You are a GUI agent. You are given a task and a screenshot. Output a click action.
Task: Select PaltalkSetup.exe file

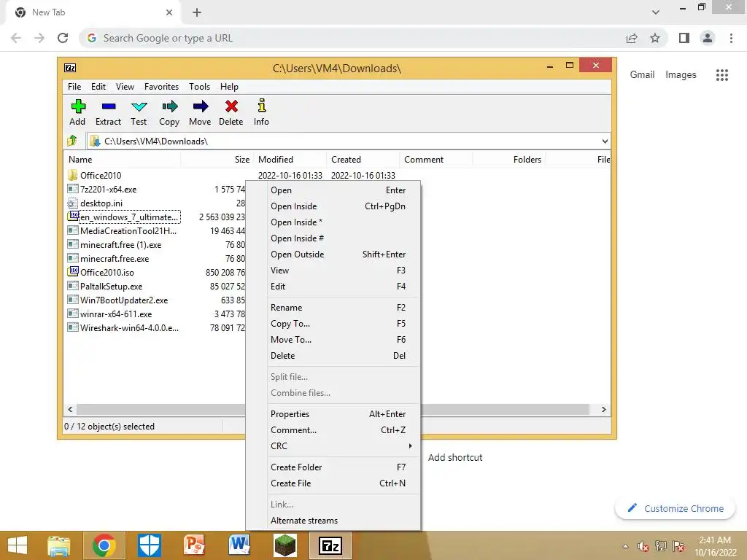pyautogui.click(x=111, y=286)
